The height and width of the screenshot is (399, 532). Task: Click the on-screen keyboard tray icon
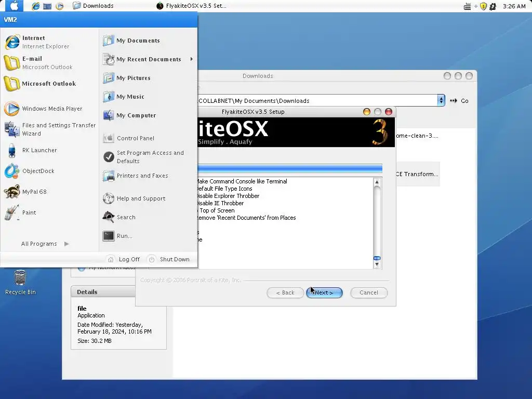coord(467,6)
